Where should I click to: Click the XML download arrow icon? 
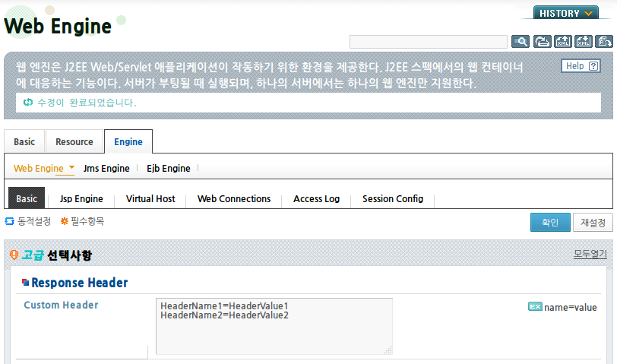tap(584, 41)
